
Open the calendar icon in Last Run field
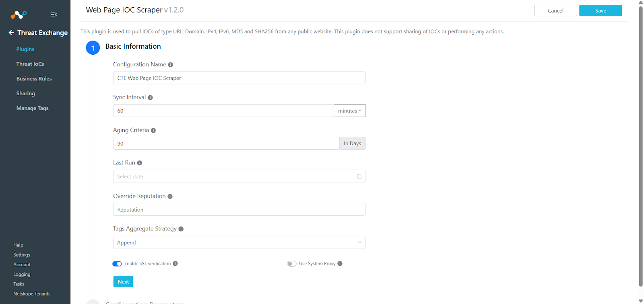coord(359,176)
